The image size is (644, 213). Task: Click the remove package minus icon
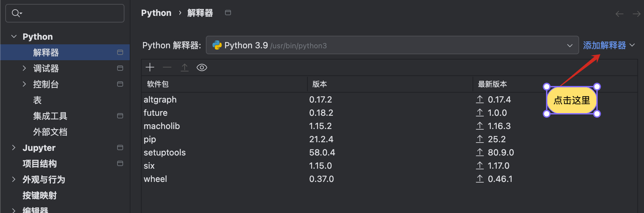tap(167, 67)
